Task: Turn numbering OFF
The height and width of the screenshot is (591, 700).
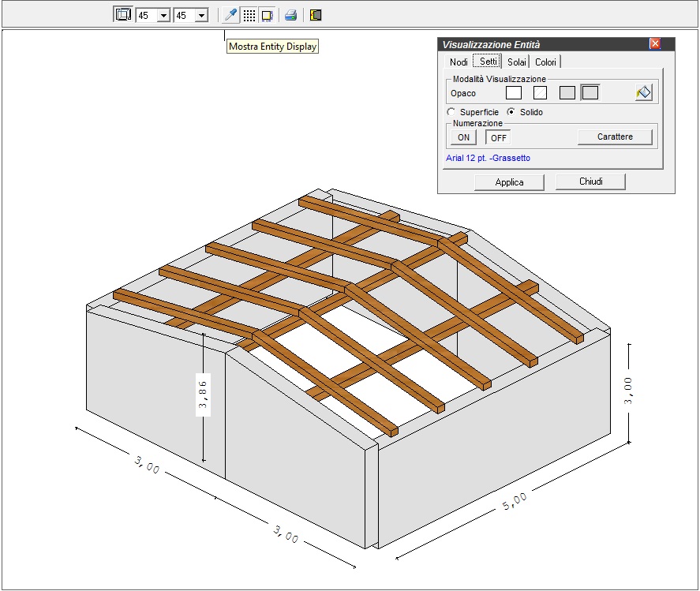Action: tap(498, 137)
